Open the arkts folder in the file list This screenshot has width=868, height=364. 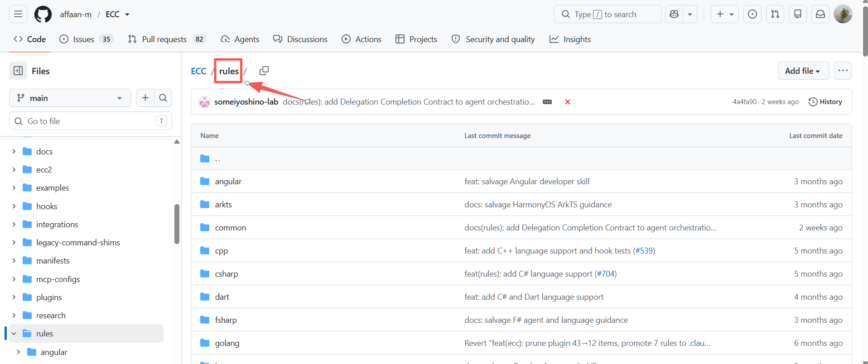(223, 205)
